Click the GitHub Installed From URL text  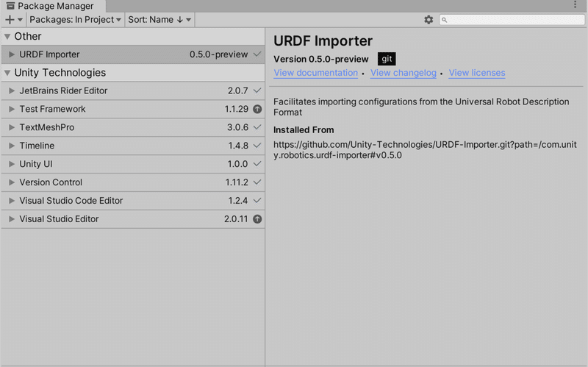tap(425, 150)
